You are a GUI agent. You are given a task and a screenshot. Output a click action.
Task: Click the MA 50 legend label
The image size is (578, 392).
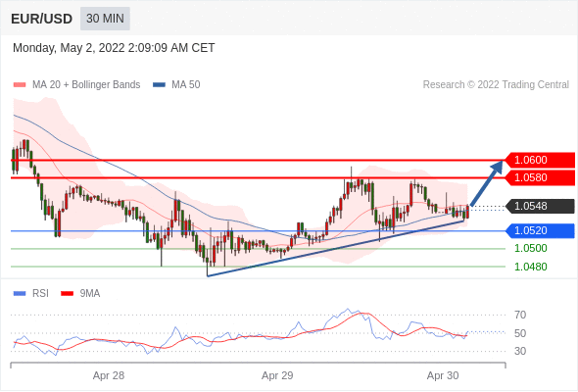(x=186, y=85)
